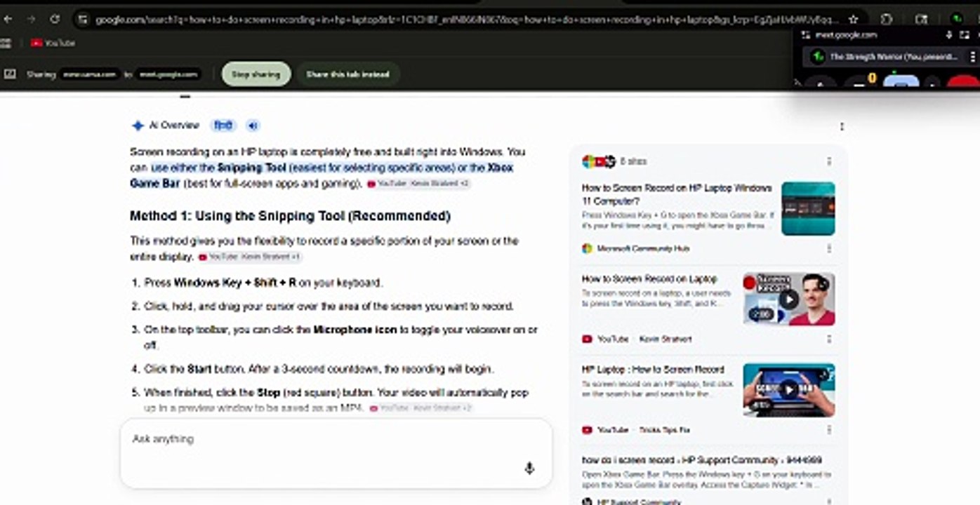
Task: Open the apps grid in bookmarks bar
Action: (x=6, y=43)
